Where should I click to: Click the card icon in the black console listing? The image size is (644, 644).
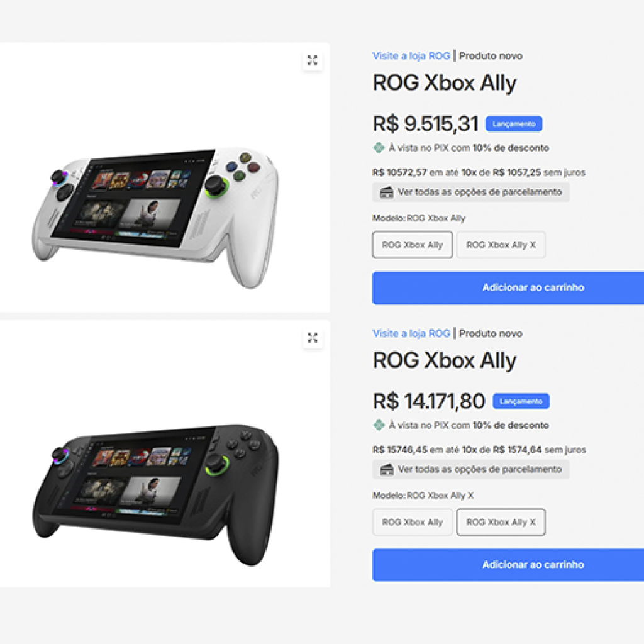[387, 469]
